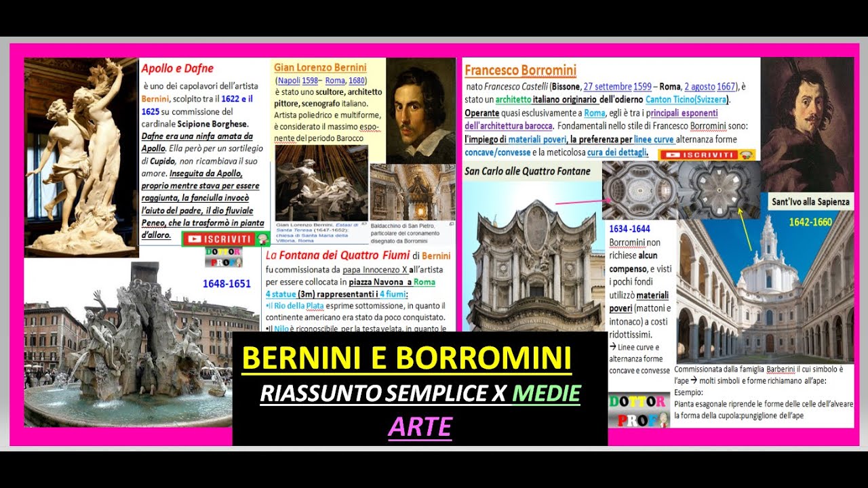Click the '1680' link in Bernini's bio
The image size is (868, 488).
click(x=357, y=80)
